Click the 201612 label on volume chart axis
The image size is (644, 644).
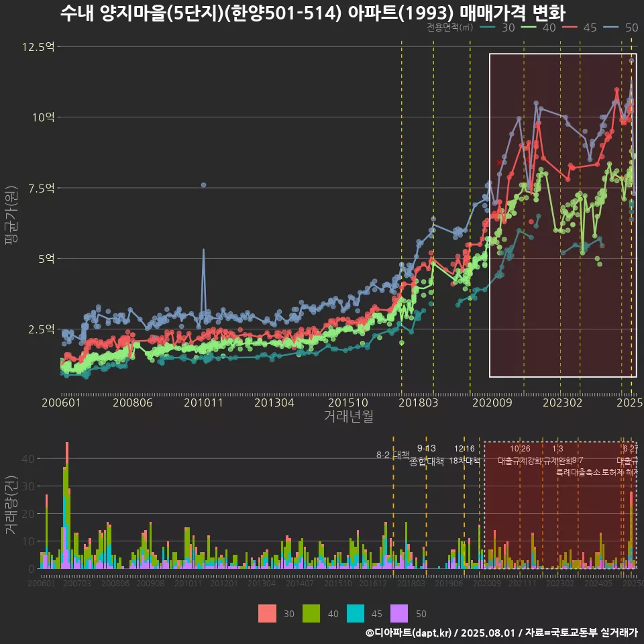pos(373,583)
